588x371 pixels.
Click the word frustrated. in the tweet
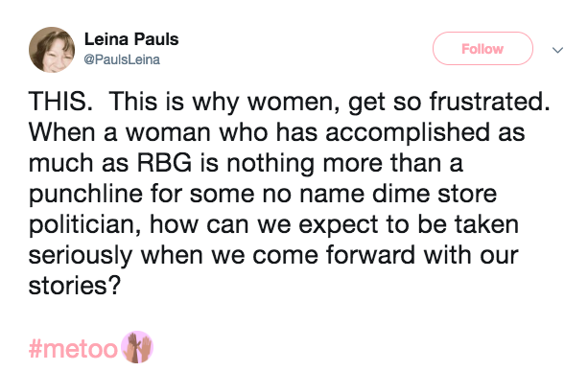[490, 102]
